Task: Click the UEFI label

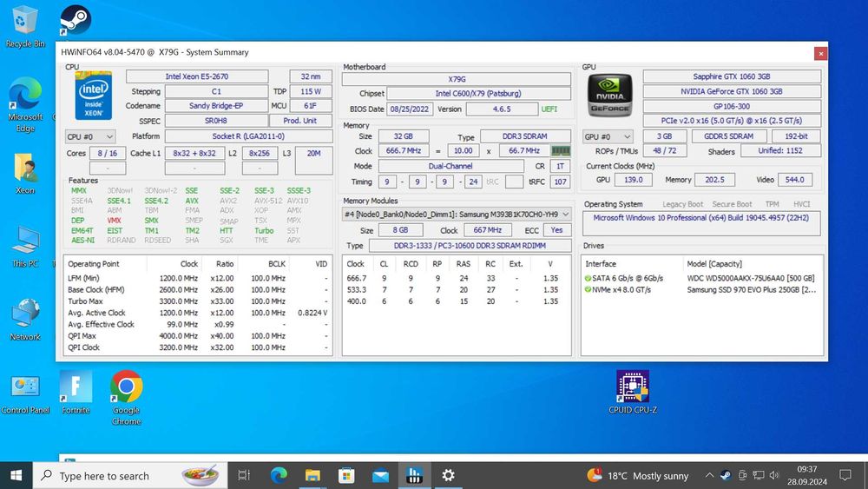Action: [x=549, y=109]
